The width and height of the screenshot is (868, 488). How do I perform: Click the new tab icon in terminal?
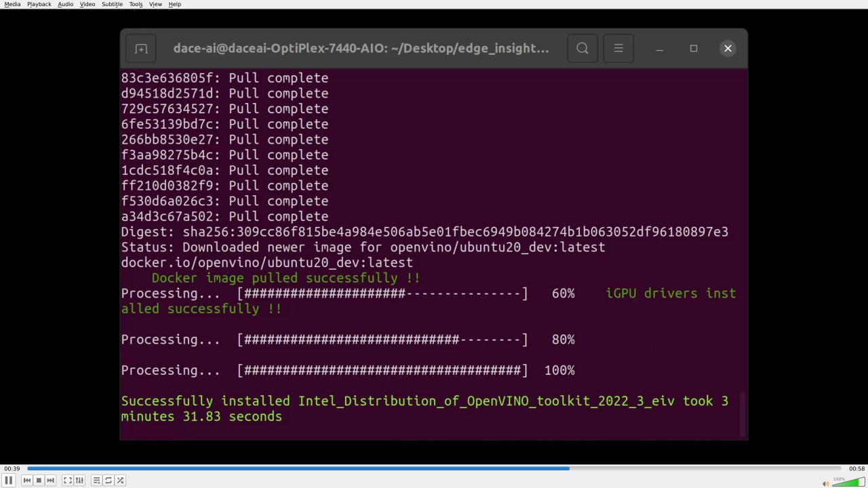pyautogui.click(x=141, y=49)
